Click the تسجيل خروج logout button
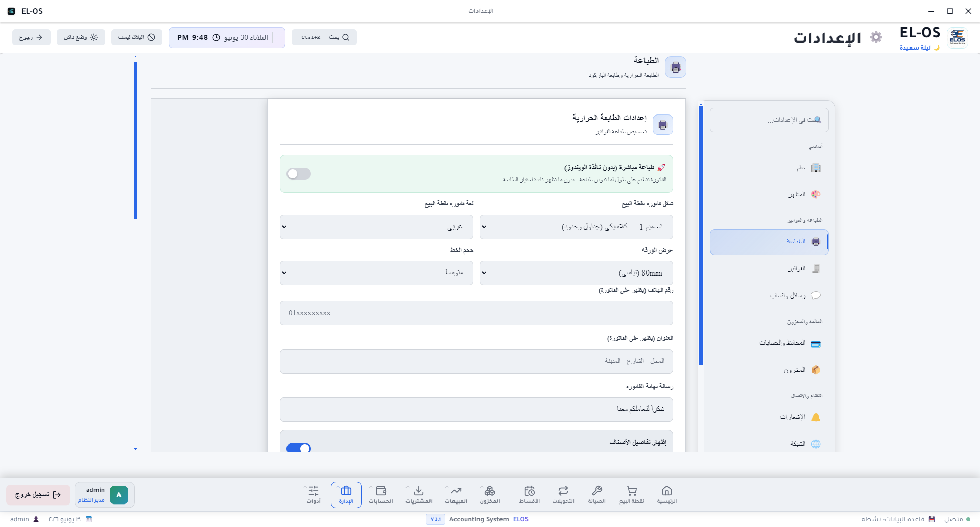This screenshot has height=527, width=980. pos(38,495)
